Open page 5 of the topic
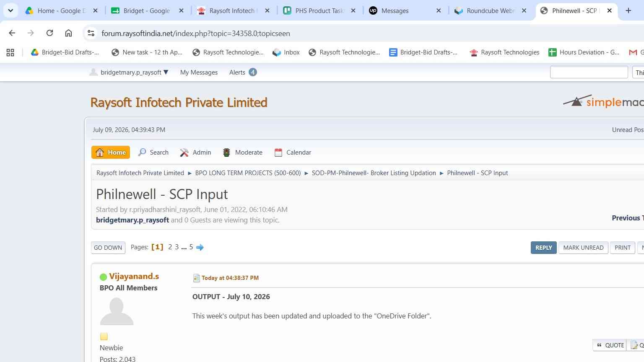644x362 pixels. (x=191, y=247)
